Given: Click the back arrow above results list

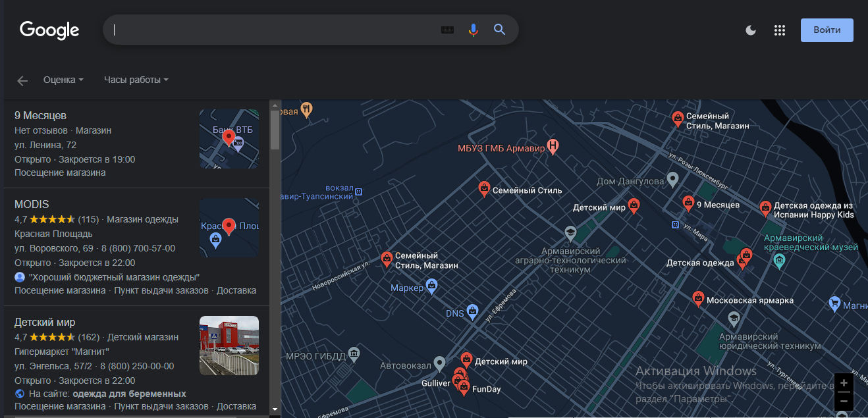Looking at the screenshot, I should [x=22, y=80].
